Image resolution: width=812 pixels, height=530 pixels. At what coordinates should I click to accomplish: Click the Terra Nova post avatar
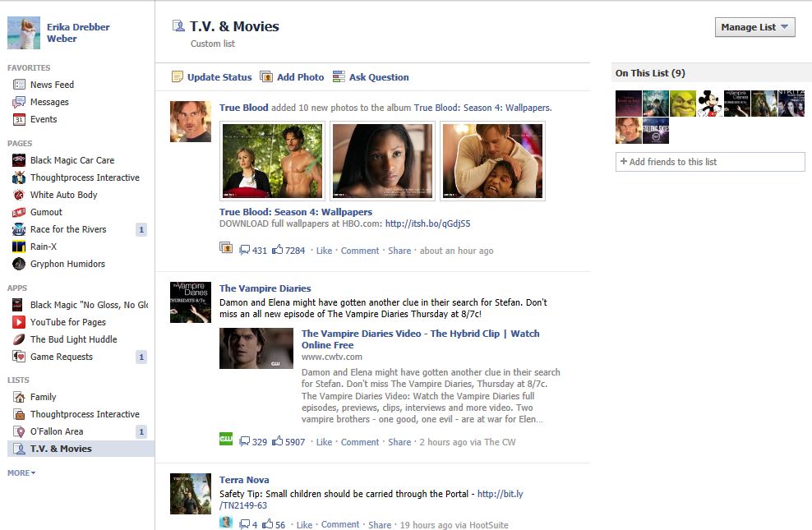click(191, 494)
